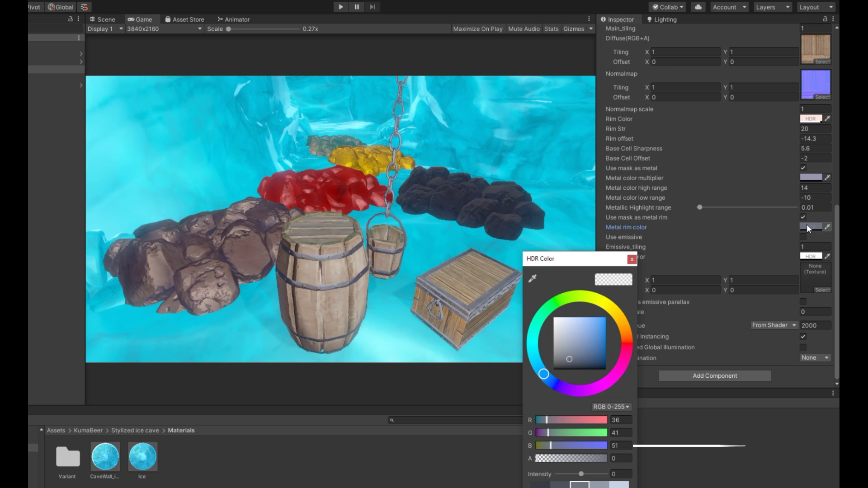Image resolution: width=868 pixels, height=488 pixels.
Task: Click Select under Diffuse texture
Action: tap(822, 62)
